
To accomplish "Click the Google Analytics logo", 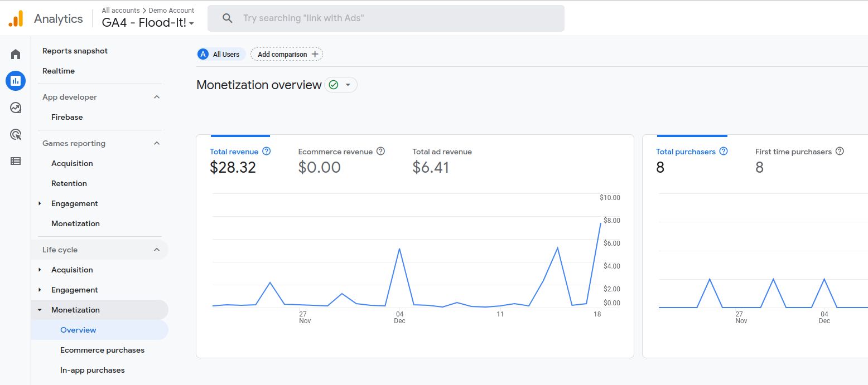I will pos(17,18).
